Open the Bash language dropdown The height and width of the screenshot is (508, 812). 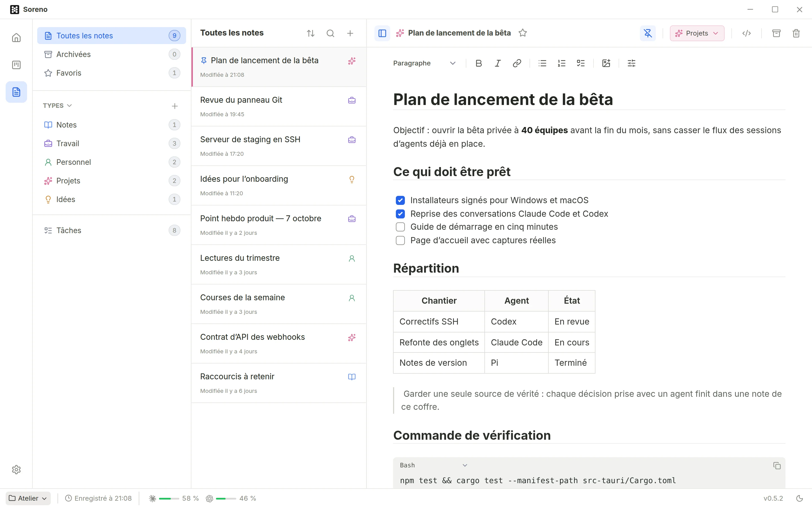[434, 465]
